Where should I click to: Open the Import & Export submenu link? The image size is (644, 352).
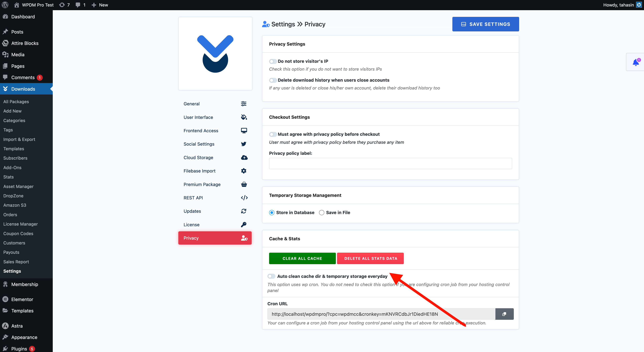[x=19, y=139]
